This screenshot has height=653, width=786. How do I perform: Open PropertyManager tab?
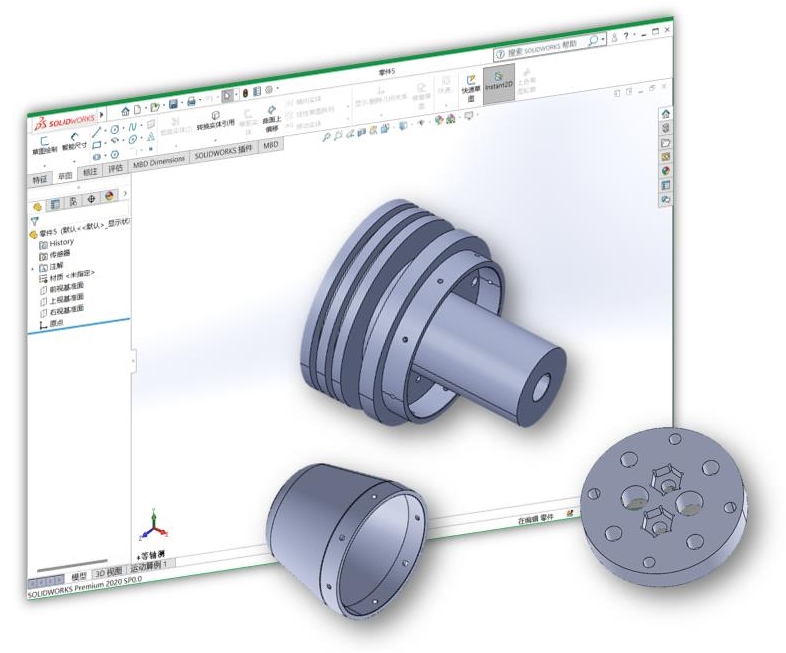pos(55,204)
